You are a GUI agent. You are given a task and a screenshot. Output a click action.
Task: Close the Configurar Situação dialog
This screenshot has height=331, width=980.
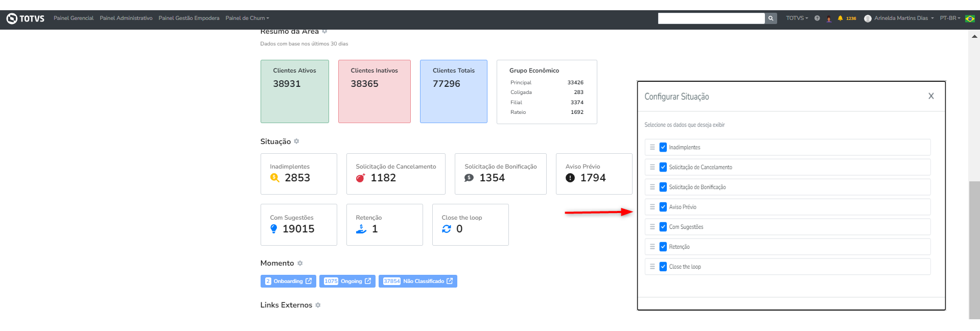tap(931, 96)
